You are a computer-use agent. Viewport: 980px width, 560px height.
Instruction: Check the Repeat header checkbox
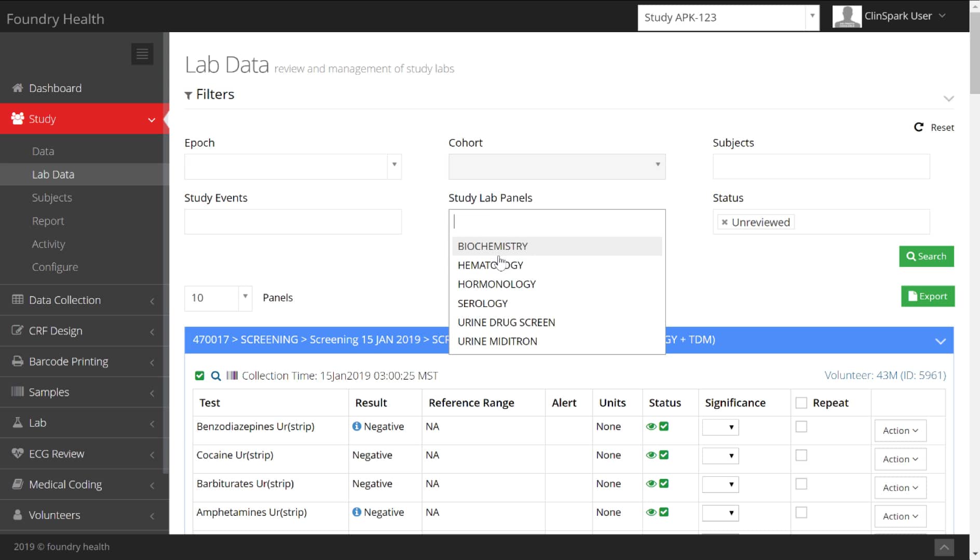point(801,403)
